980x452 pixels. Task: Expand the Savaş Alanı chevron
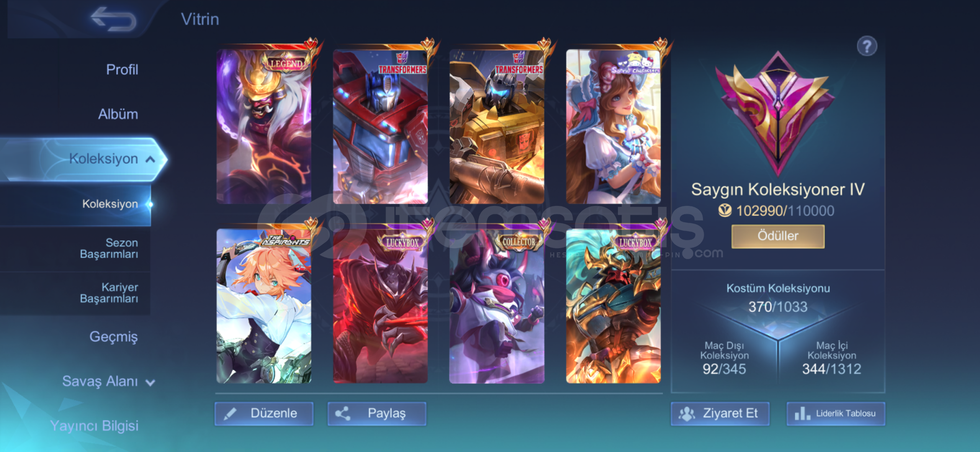point(150,382)
